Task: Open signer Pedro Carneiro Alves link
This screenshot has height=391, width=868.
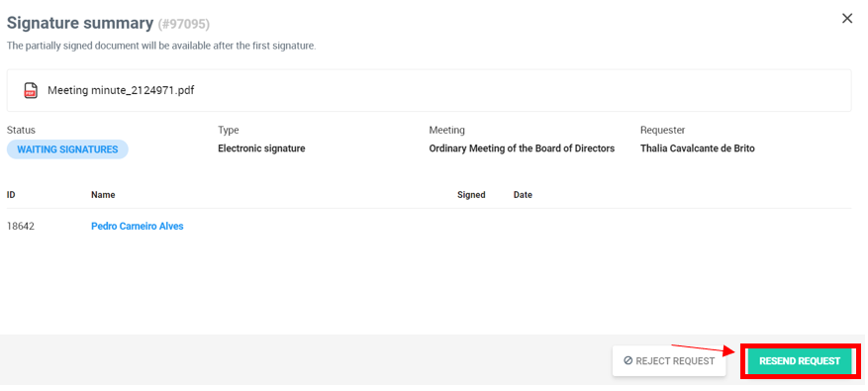Action: pos(138,226)
